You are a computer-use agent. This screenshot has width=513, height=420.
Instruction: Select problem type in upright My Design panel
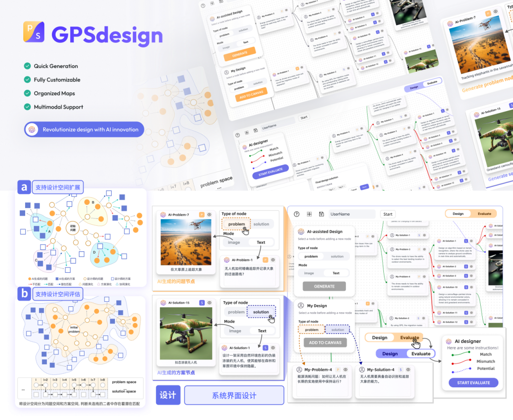[312, 330]
